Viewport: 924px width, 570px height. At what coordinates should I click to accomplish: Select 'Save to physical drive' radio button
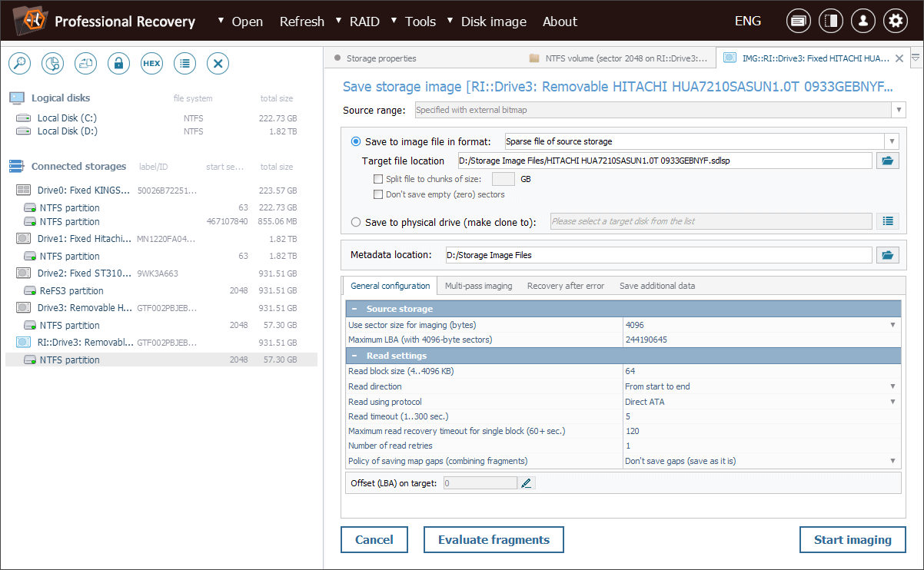coord(356,222)
